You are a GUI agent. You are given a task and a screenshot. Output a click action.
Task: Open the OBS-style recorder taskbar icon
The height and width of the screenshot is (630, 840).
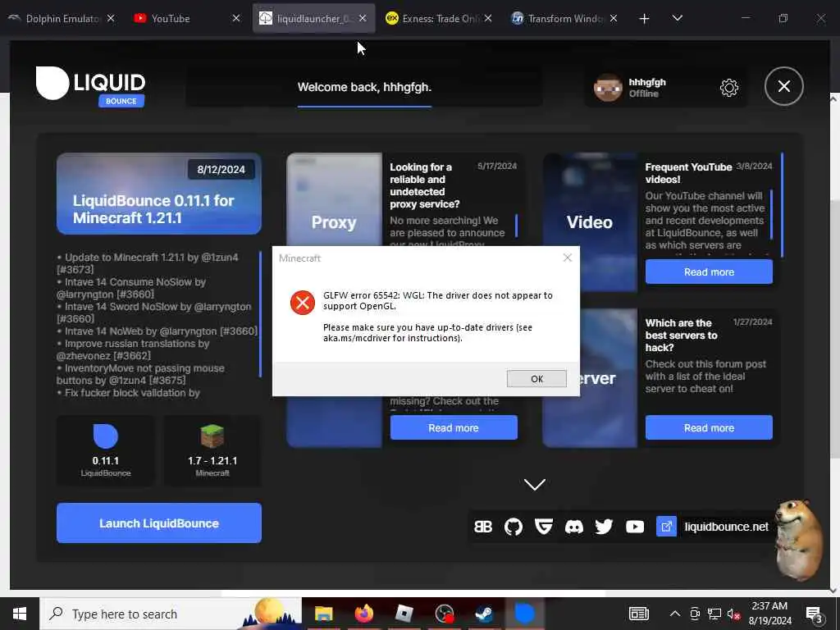pyautogui.click(x=444, y=614)
